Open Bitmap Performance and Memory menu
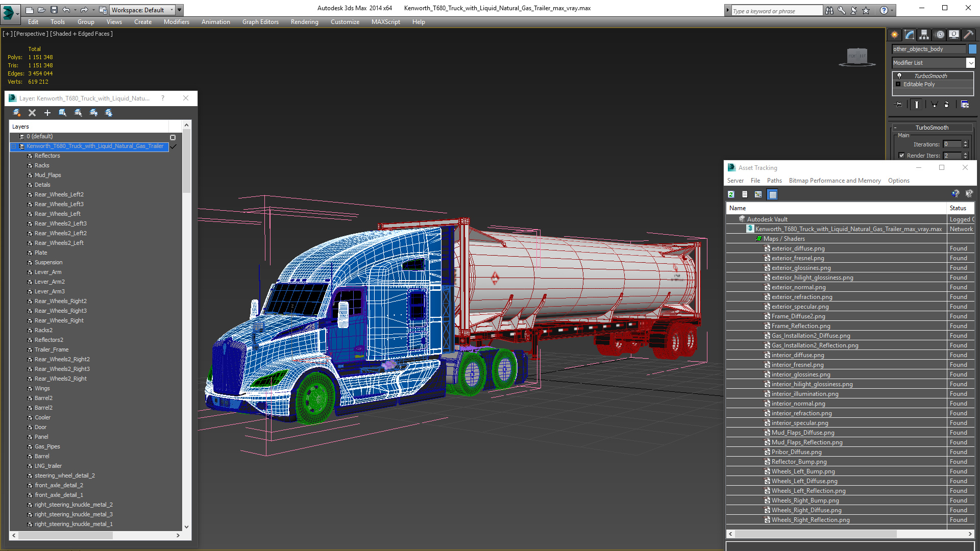This screenshot has height=551, width=980. [835, 181]
